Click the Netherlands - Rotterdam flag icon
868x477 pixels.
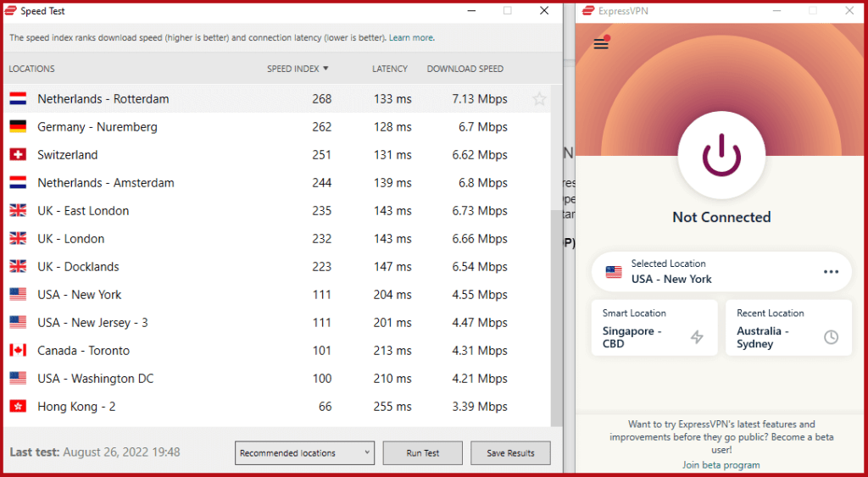(19, 99)
